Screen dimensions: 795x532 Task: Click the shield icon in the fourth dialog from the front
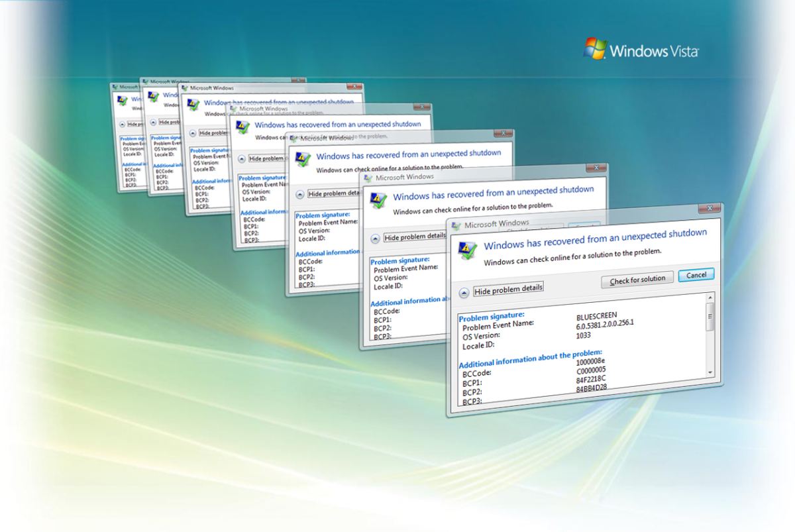coord(243,127)
